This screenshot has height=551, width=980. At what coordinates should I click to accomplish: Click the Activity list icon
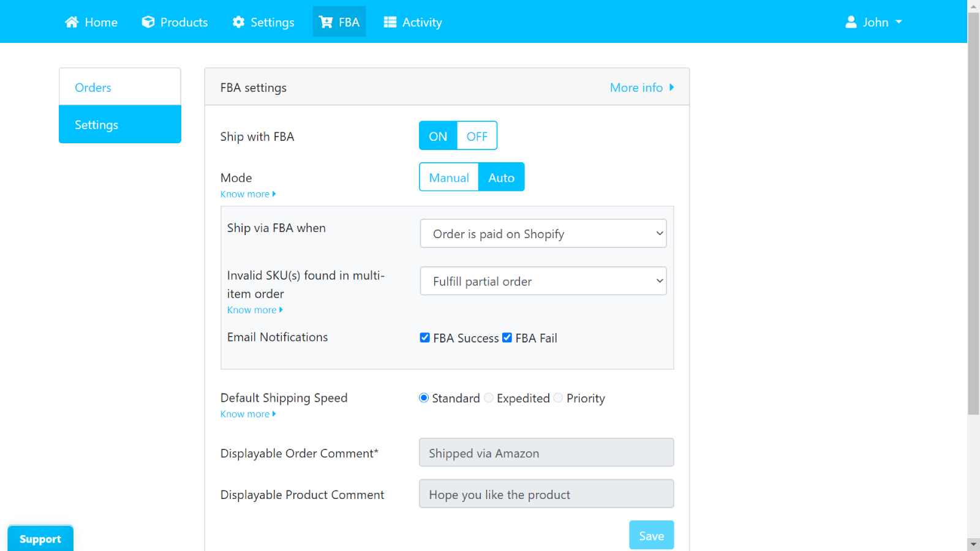tap(390, 21)
